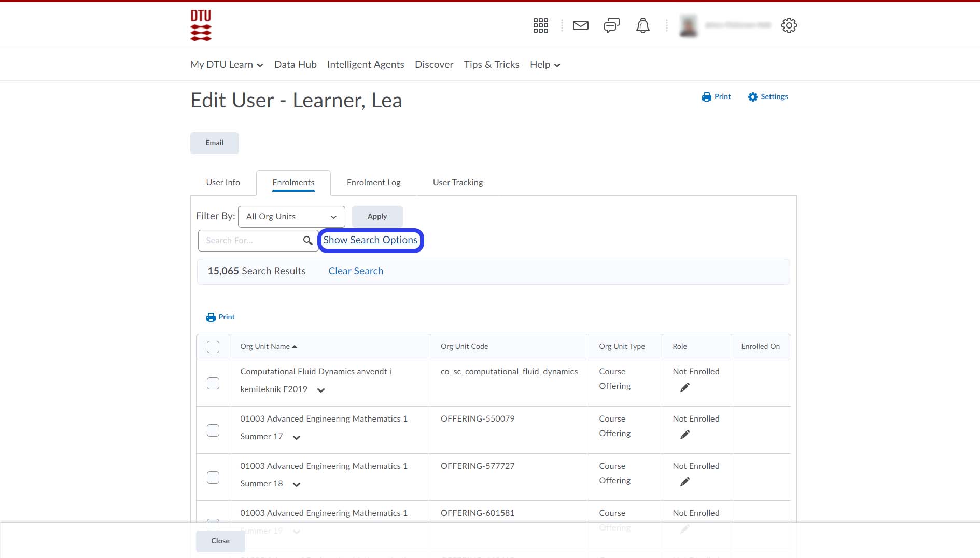Image resolution: width=980 pixels, height=558 pixels.
Task: Open update alerts bell icon
Action: pyautogui.click(x=642, y=25)
